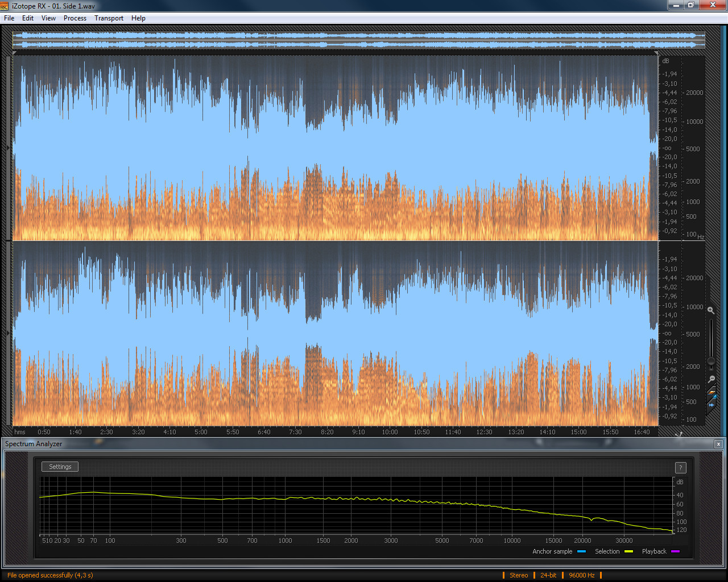The height and width of the screenshot is (582, 728).
Task: Open the Help menu
Action: click(138, 18)
